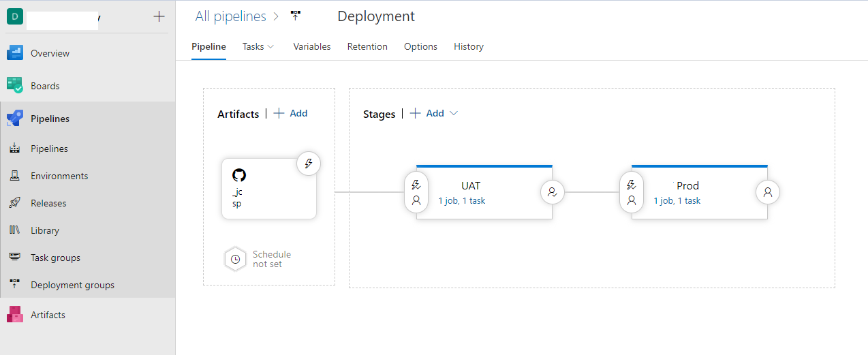Image resolution: width=868 pixels, height=355 pixels.
Task: Click the Stages section heading
Action: [x=379, y=114]
